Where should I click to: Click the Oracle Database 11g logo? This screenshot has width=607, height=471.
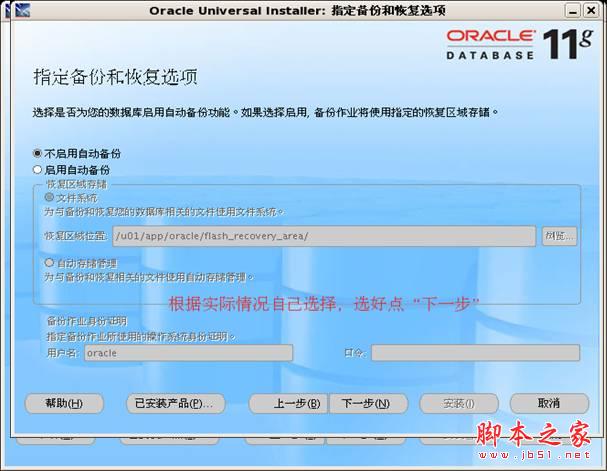point(519,45)
